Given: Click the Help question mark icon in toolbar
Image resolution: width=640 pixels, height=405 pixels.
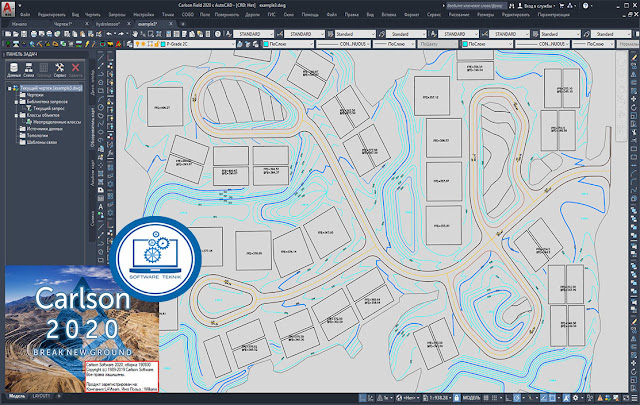Looking at the screenshot, I should pos(218,34).
